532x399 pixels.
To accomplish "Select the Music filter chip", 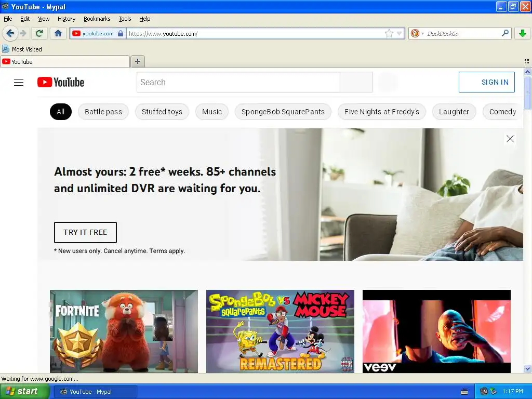I will click(212, 112).
